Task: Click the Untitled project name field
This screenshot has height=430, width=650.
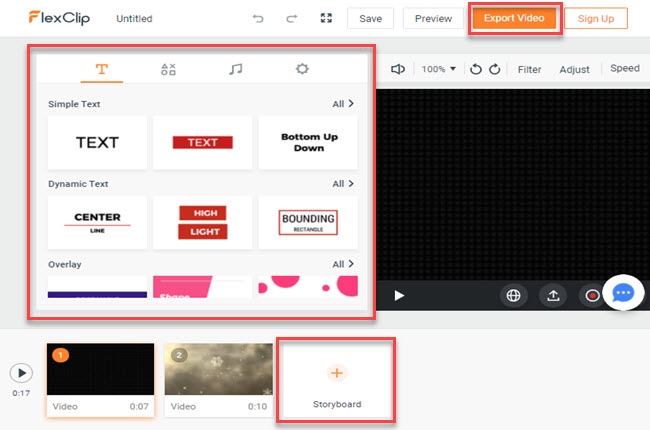Action: tap(134, 19)
